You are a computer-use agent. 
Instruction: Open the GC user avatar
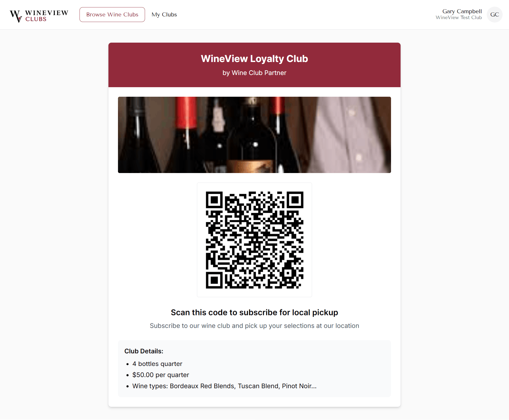(494, 15)
